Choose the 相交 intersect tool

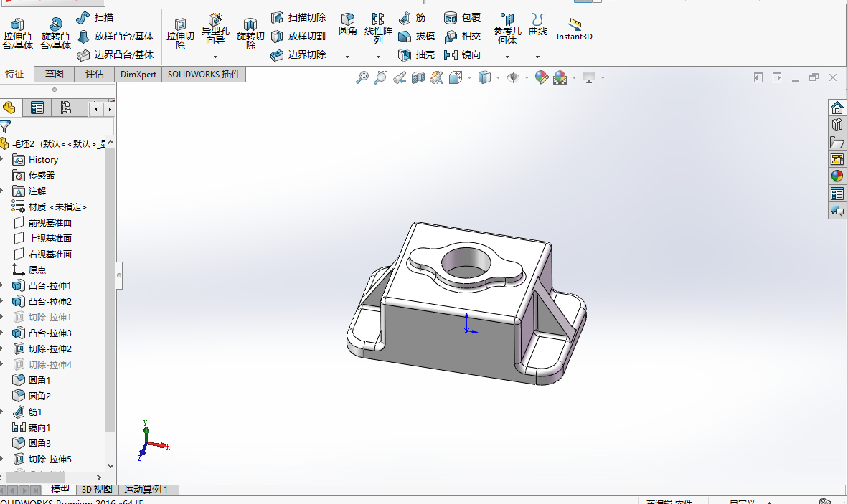pyautogui.click(x=463, y=36)
